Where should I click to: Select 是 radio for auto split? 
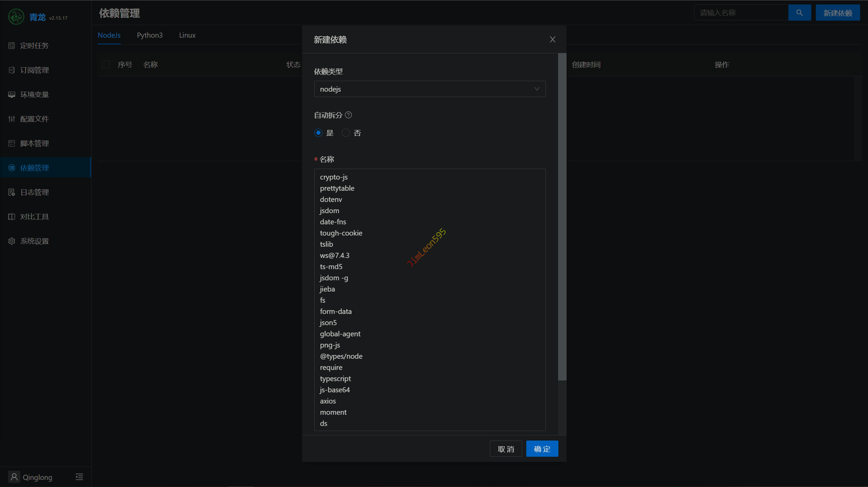[318, 133]
